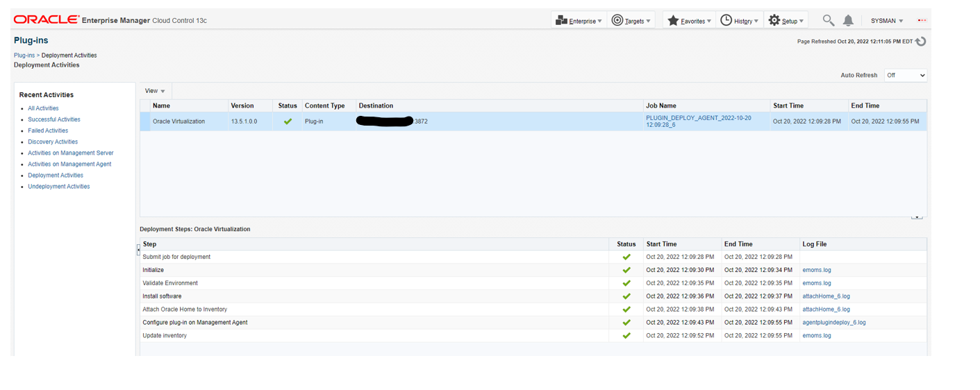
Task: Open the agentplugindeploy_6.log log file
Action: (834, 323)
